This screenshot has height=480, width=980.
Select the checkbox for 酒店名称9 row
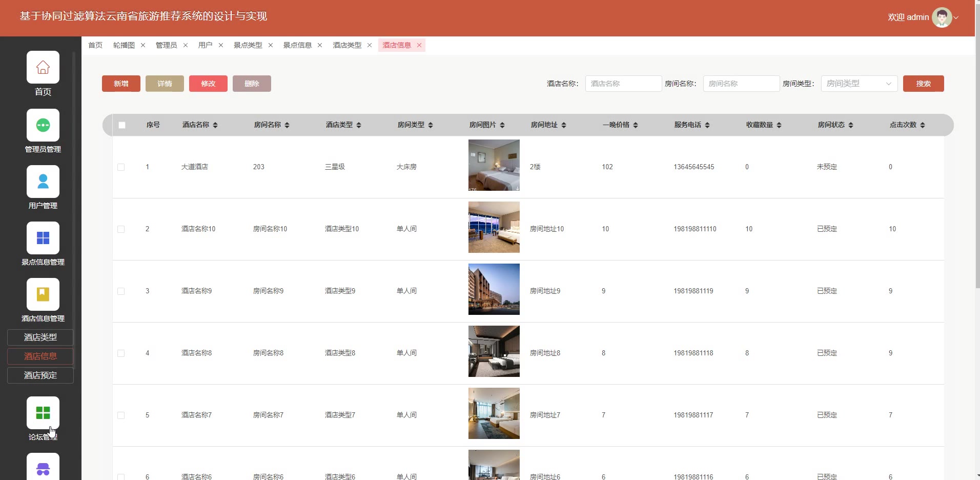point(121,291)
